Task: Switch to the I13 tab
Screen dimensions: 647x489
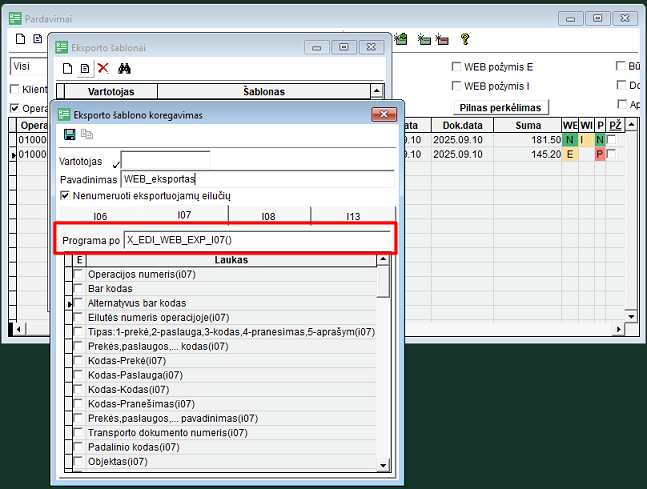Action: click(353, 216)
